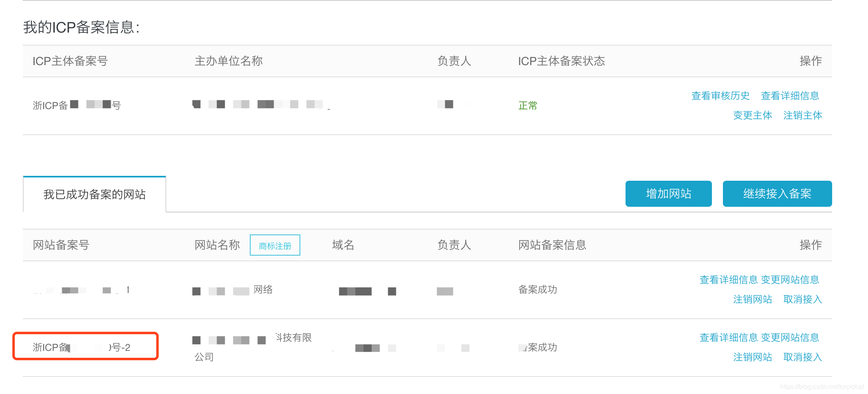
Task: Click the 商标注册 button
Action: tap(275, 245)
